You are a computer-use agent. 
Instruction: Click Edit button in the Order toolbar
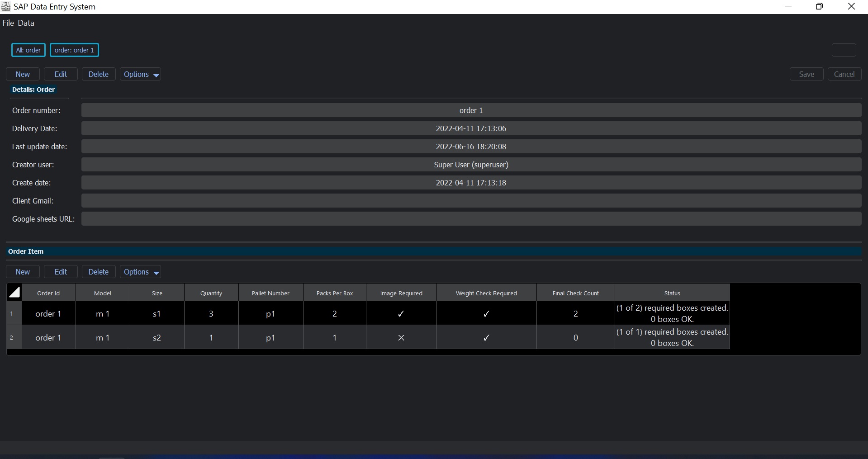coord(61,74)
